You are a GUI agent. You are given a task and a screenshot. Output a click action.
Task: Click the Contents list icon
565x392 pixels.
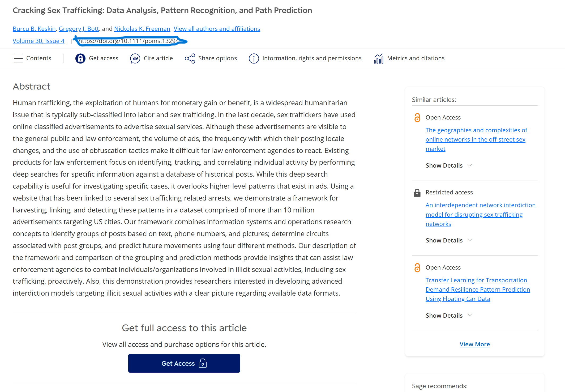[18, 58]
